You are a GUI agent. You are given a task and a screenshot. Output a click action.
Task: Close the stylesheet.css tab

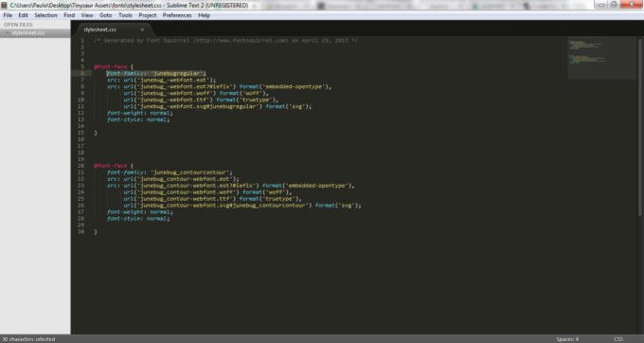coord(142,29)
